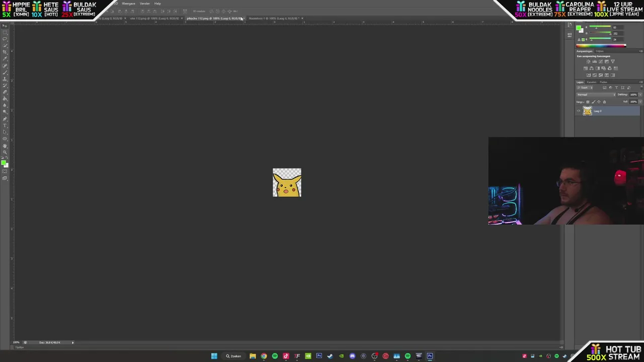Add an Invert adjustment
The width and height of the screenshot is (644, 362).
[x=589, y=75]
